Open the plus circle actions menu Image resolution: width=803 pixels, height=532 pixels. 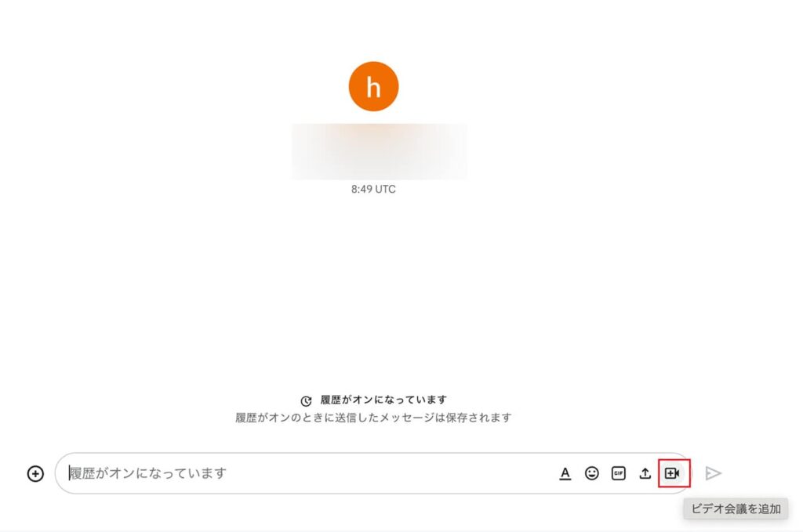[35, 474]
